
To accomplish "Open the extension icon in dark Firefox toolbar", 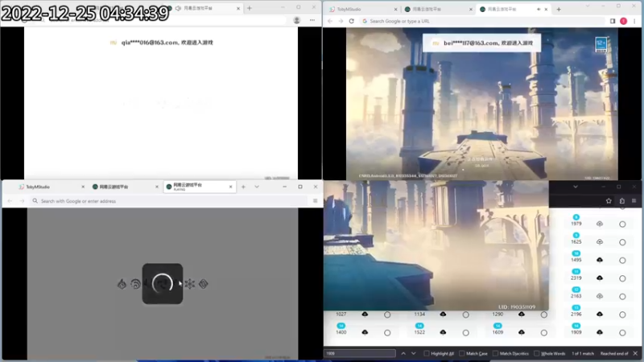I will tap(621, 200).
